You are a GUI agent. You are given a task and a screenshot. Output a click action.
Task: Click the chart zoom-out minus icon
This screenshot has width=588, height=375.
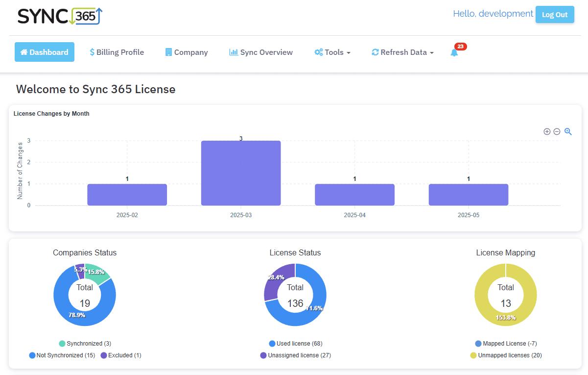coord(557,131)
